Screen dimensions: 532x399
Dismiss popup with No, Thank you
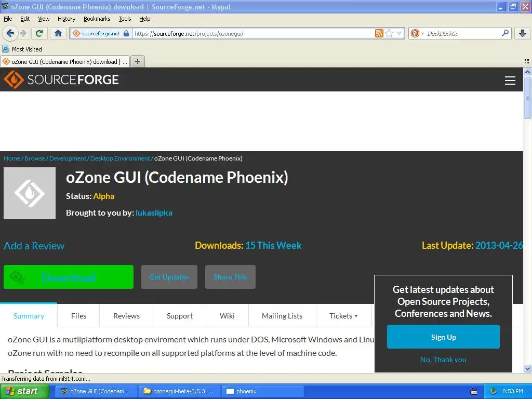tap(443, 360)
